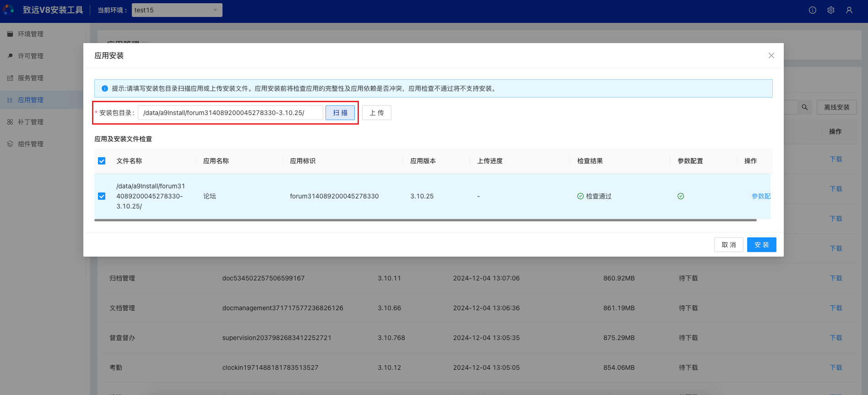
Task: Click the 组件管理 sidebar icon
Action: coord(10,144)
